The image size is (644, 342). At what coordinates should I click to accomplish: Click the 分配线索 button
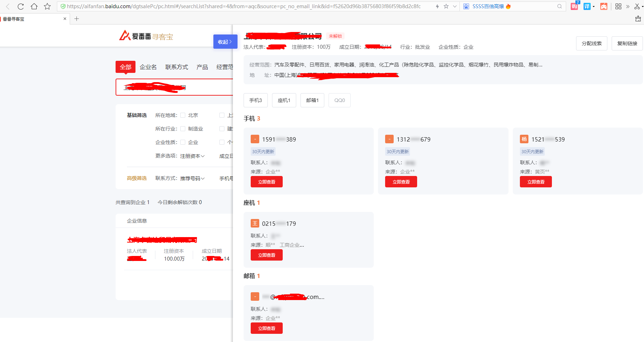tap(592, 43)
